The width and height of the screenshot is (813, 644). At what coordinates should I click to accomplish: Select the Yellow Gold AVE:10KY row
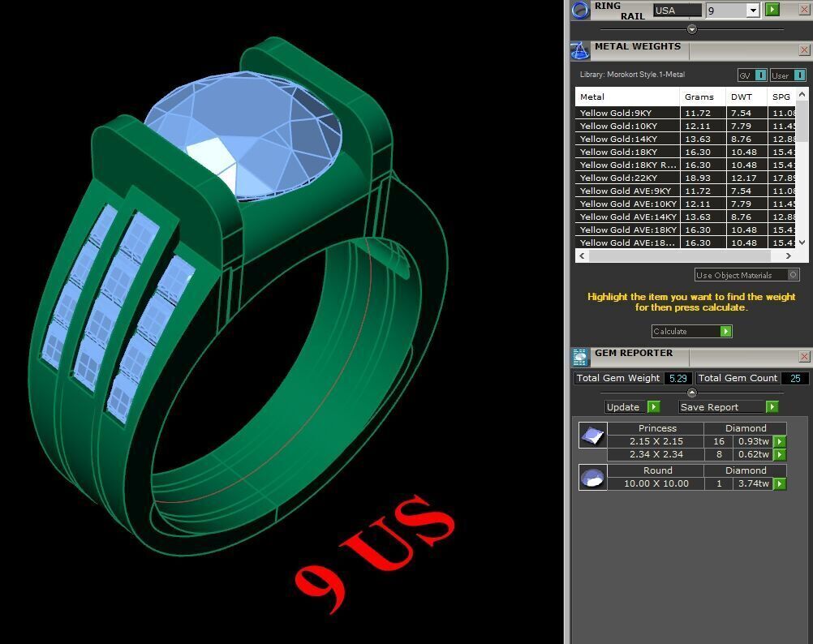pyautogui.click(x=686, y=204)
